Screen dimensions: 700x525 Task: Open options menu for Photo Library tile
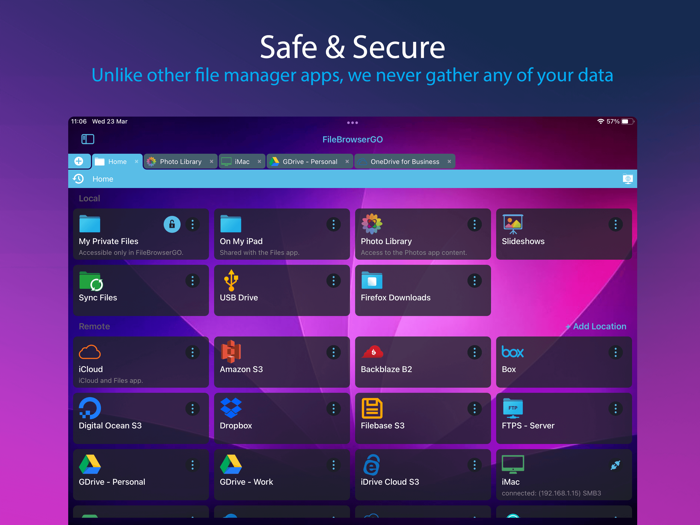pos(475,224)
